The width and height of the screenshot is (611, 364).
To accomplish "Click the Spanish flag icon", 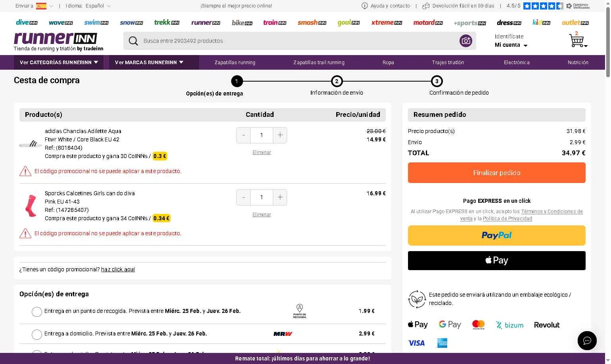I will pyautogui.click(x=41, y=6).
